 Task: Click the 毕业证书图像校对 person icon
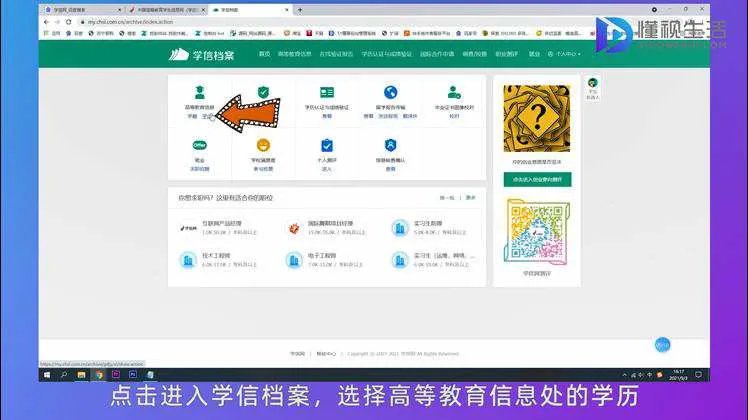pyautogui.click(x=454, y=92)
